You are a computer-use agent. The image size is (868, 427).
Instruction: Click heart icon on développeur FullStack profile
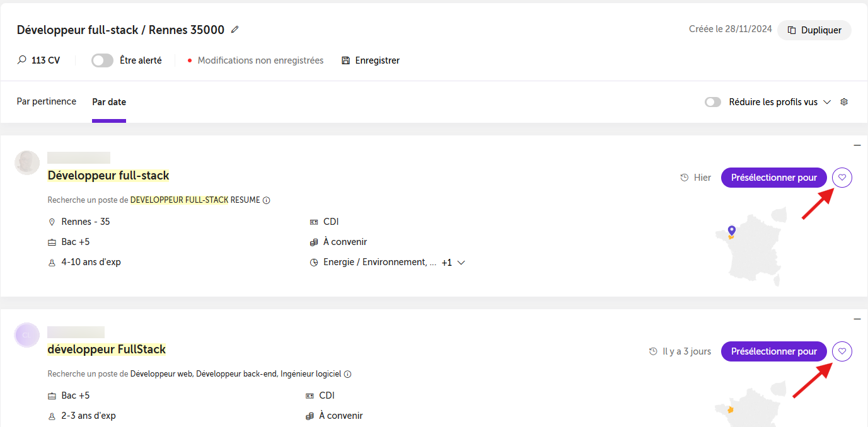coord(842,351)
